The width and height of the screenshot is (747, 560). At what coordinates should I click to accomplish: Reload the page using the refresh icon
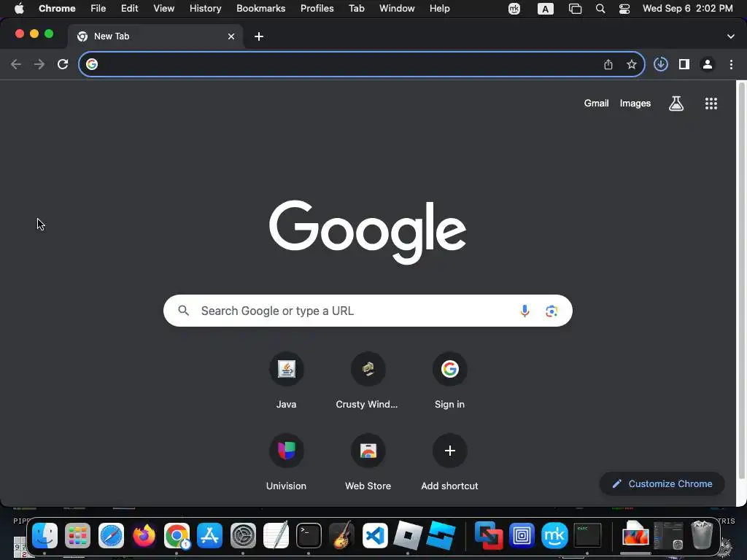pyautogui.click(x=63, y=64)
